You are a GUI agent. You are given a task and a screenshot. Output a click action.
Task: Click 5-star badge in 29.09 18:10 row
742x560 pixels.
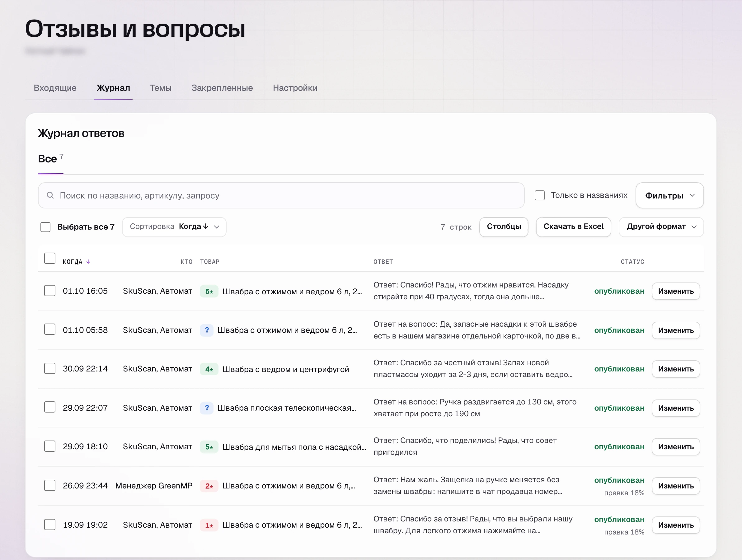[x=209, y=447]
